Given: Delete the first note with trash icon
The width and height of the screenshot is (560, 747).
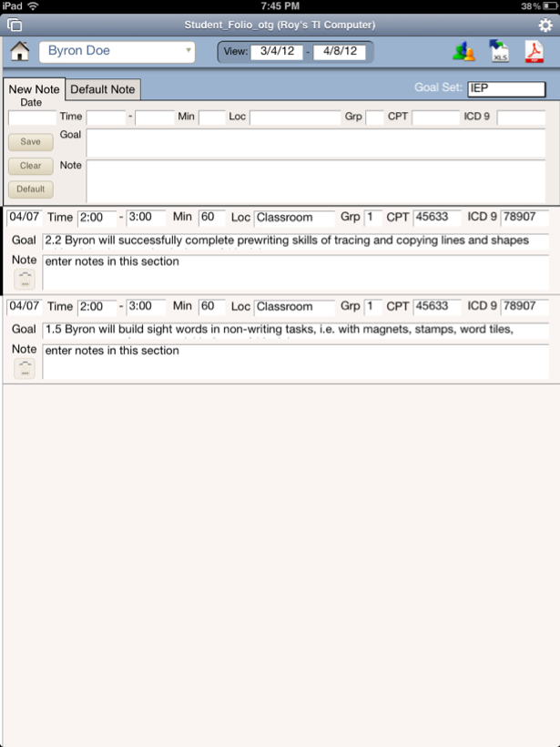Looking at the screenshot, I should [25, 280].
